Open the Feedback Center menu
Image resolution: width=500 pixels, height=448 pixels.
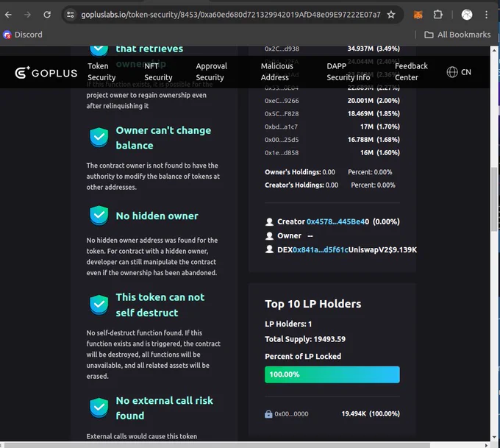coord(411,72)
